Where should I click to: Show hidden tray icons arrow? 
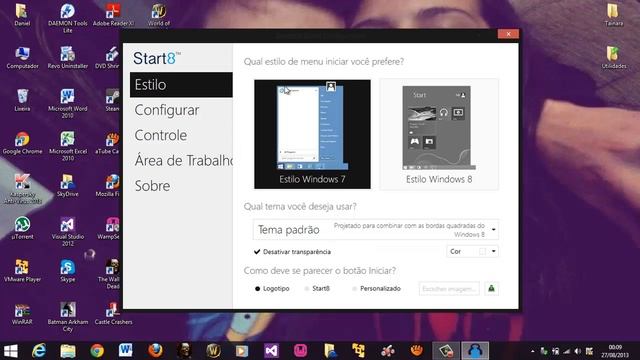[x=532, y=351]
